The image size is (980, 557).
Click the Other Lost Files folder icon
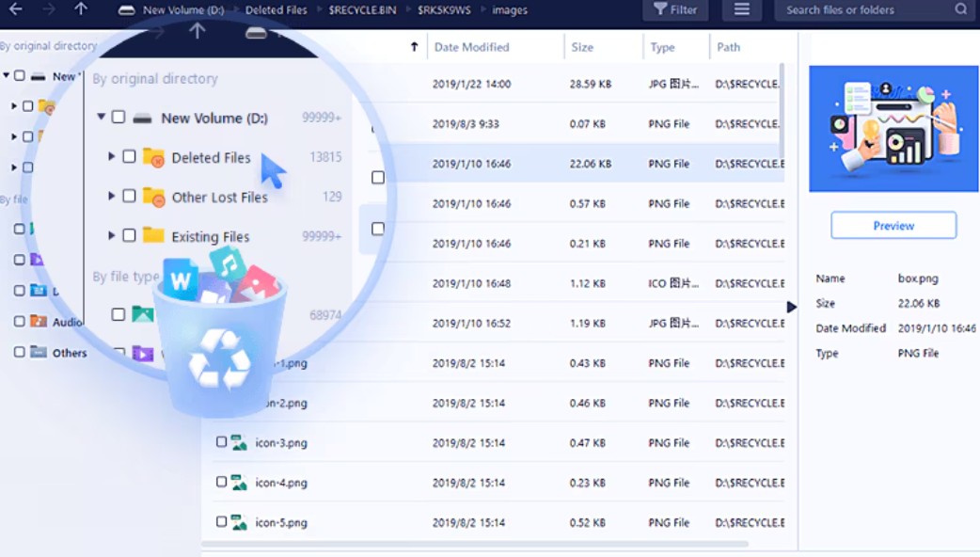click(153, 197)
